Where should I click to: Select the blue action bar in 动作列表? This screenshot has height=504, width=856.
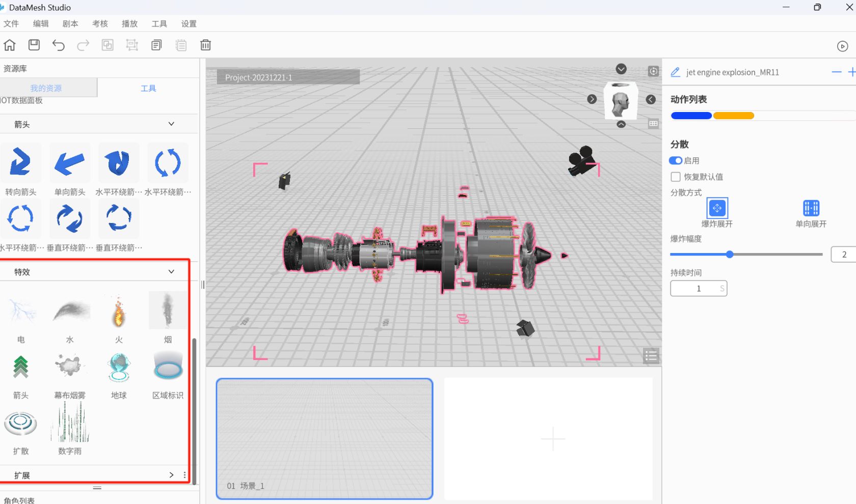[x=691, y=116]
